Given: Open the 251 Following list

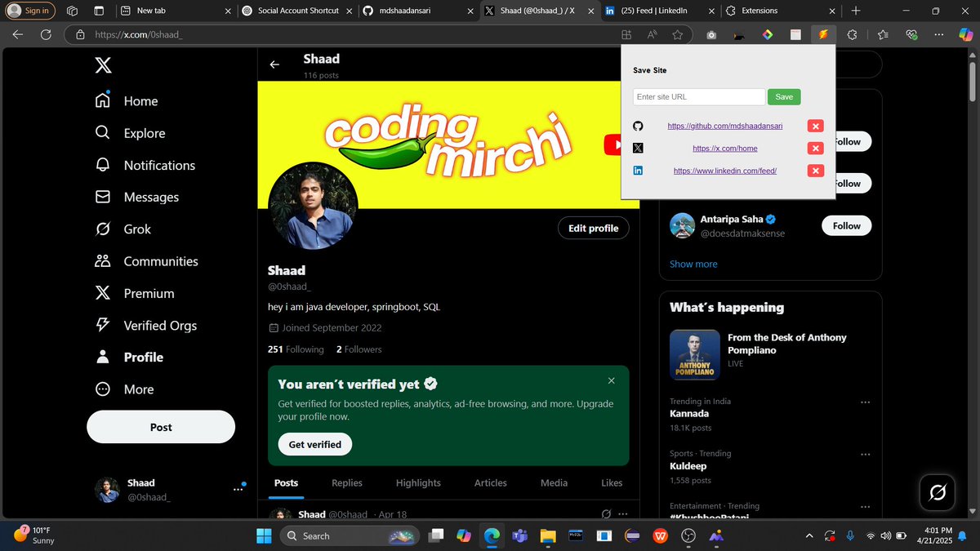Looking at the screenshot, I should (296, 349).
